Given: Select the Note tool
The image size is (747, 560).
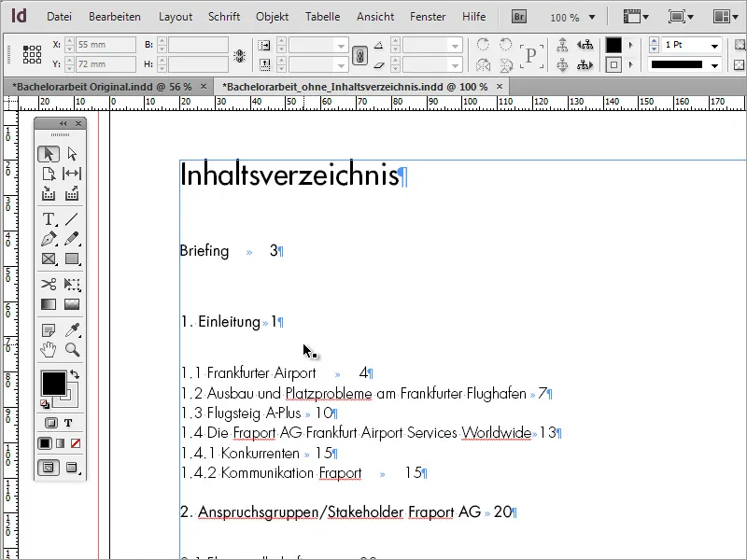Looking at the screenshot, I should tap(49, 329).
